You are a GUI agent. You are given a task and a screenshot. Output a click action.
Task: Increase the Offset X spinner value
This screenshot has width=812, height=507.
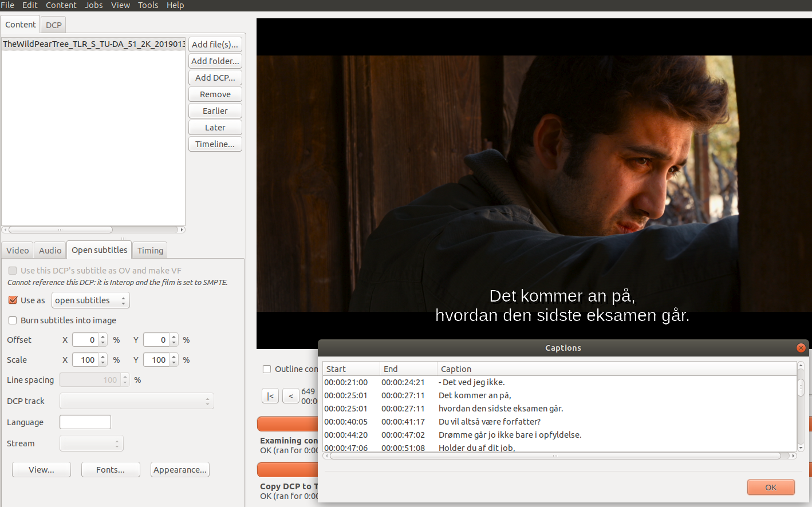[x=103, y=337]
